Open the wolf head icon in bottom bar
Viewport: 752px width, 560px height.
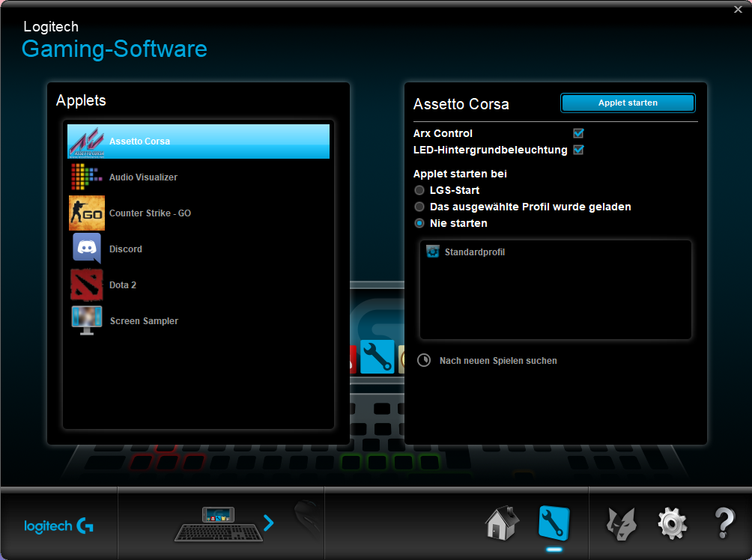point(622,524)
